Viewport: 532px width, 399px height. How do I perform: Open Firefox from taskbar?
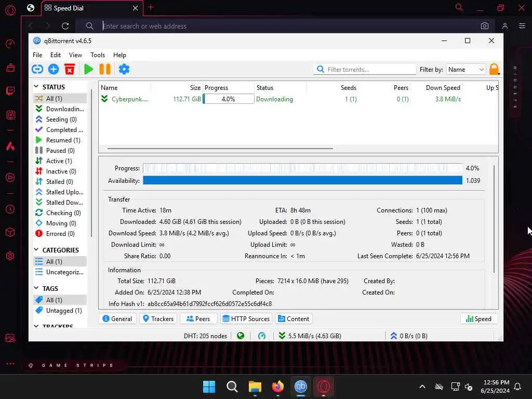click(278, 387)
